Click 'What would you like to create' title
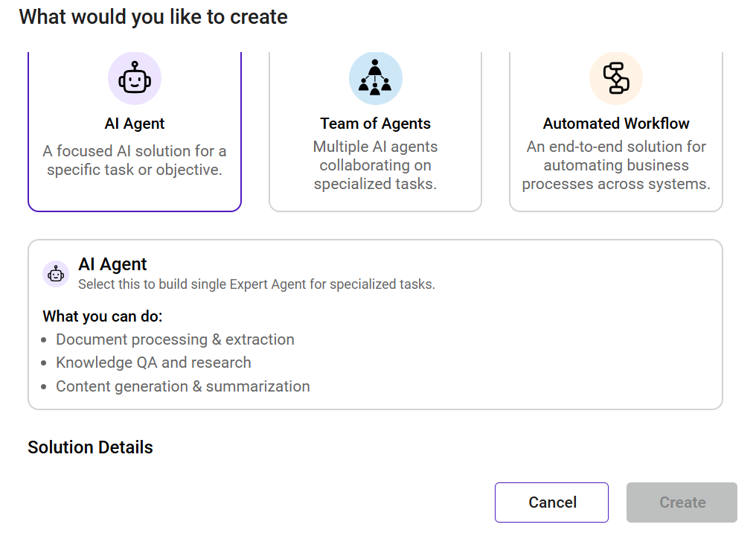Image resolution: width=756 pixels, height=533 pixels. [x=153, y=17]
